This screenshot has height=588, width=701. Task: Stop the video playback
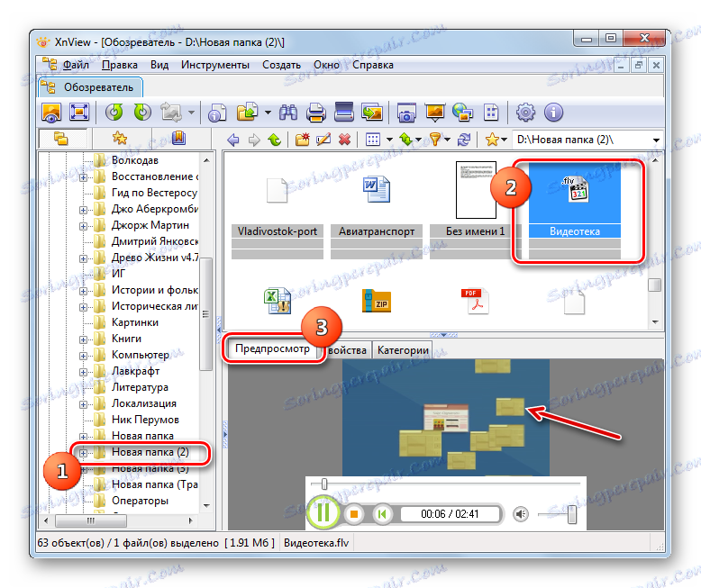(x=354, y=514)
